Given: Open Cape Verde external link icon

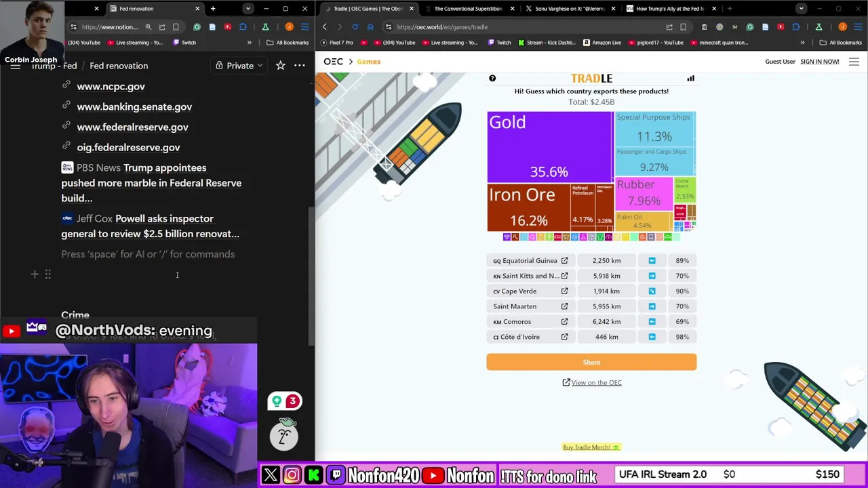Looking at the screenshot, I should (x=564, y=291).
